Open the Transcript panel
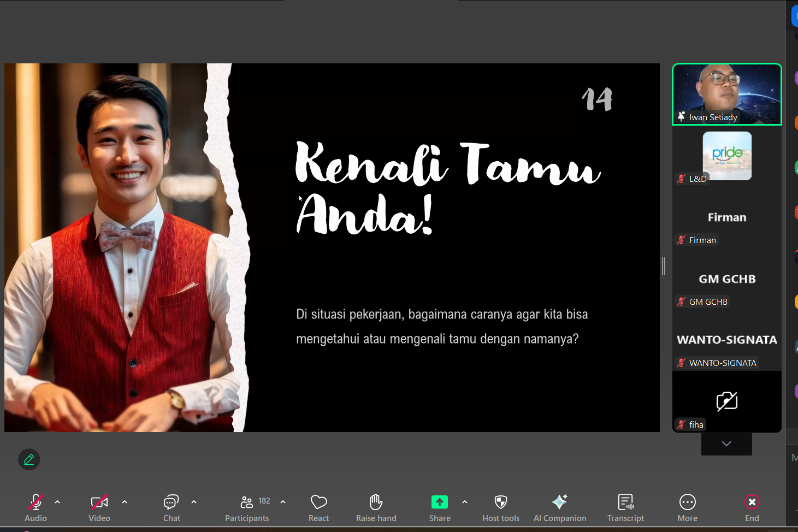Viewport: 798px width, 532px height. click(625, 508)
